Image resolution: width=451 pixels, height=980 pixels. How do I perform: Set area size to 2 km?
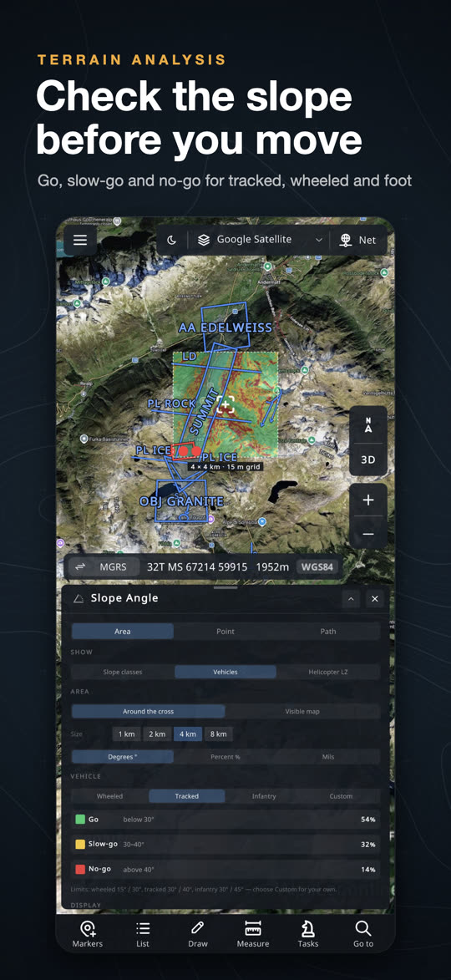(157, 734)
